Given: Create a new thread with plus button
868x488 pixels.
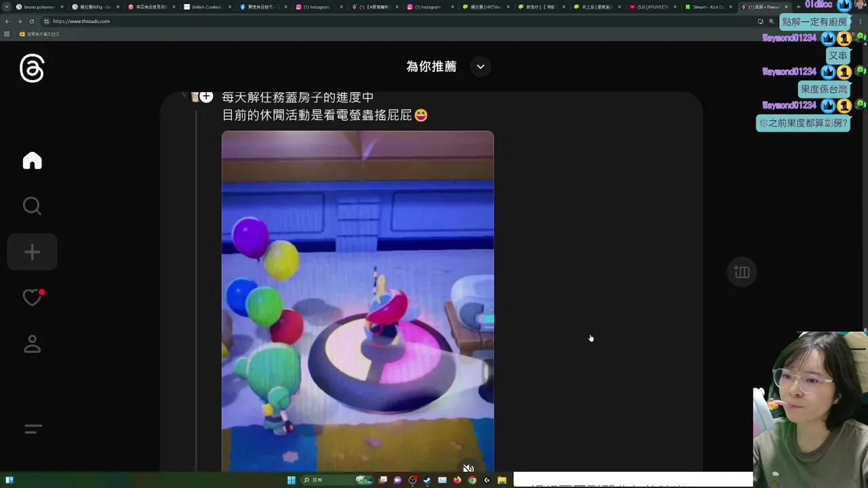Looking at the screenshot, I should click(x=32, y=252).
